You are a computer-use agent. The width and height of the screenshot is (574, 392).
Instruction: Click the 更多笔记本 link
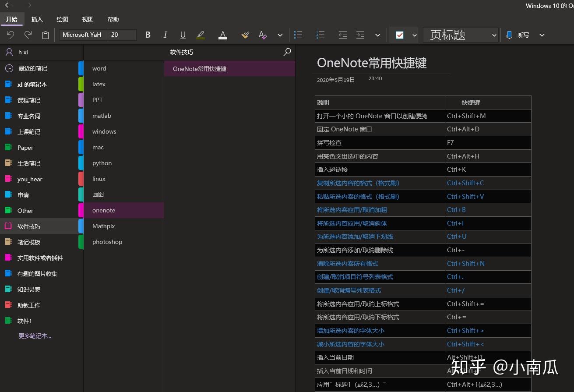35,335
